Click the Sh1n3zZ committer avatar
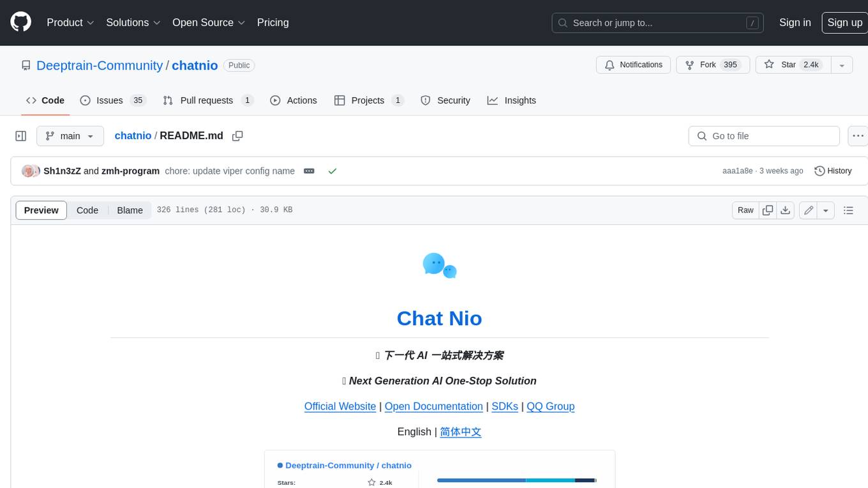This screenshot has width=868, height=488. pyautogui.click(x=28, y=171)
